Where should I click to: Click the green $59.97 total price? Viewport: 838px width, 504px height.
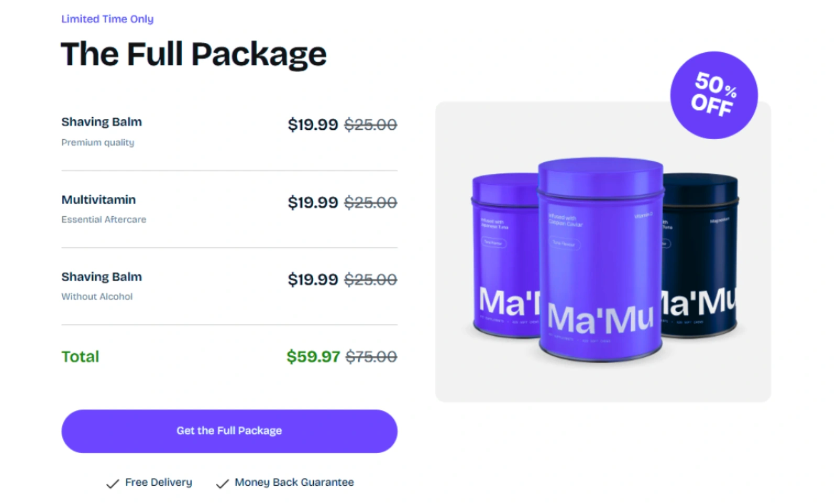click(313, 357)
